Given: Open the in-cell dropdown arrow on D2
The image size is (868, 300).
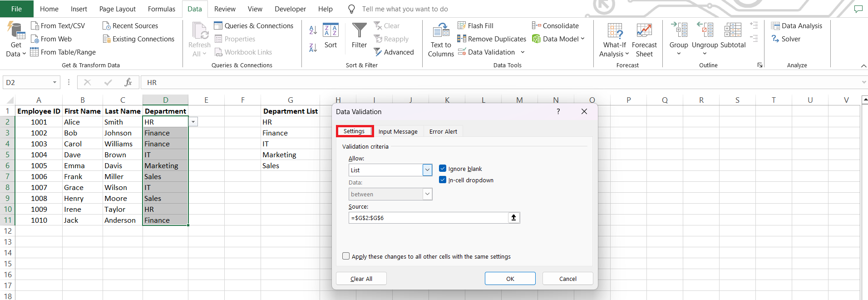Looking at the screenshot, I should (x=193, y=122).
